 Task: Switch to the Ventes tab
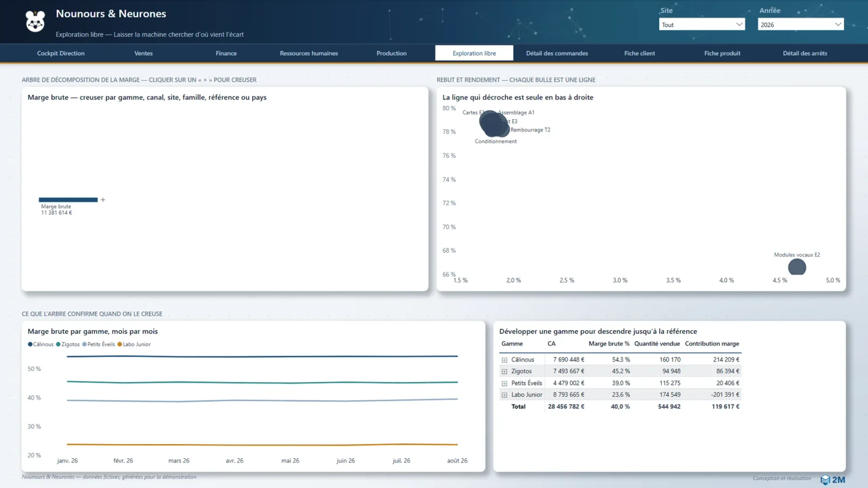click(144, 53)
